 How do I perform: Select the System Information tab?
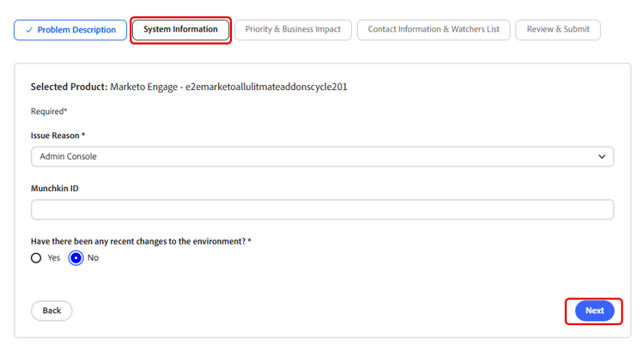coord(180,29)
